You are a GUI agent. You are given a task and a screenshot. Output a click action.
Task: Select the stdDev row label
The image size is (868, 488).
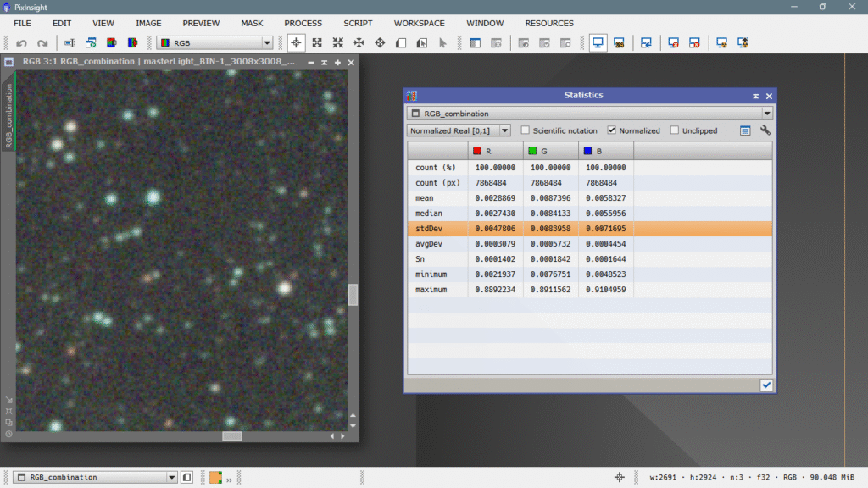coord(429,229)
